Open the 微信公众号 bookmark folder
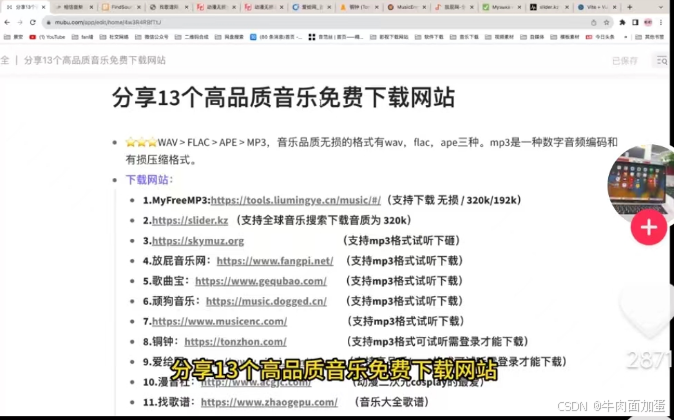Image resolution: width=674 pixels, height=420 pixels. 152,37
